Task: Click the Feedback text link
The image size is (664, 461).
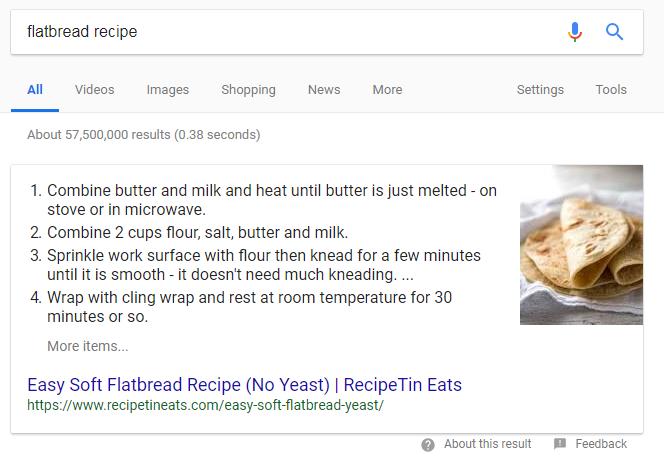Action: tap(601, 444)
